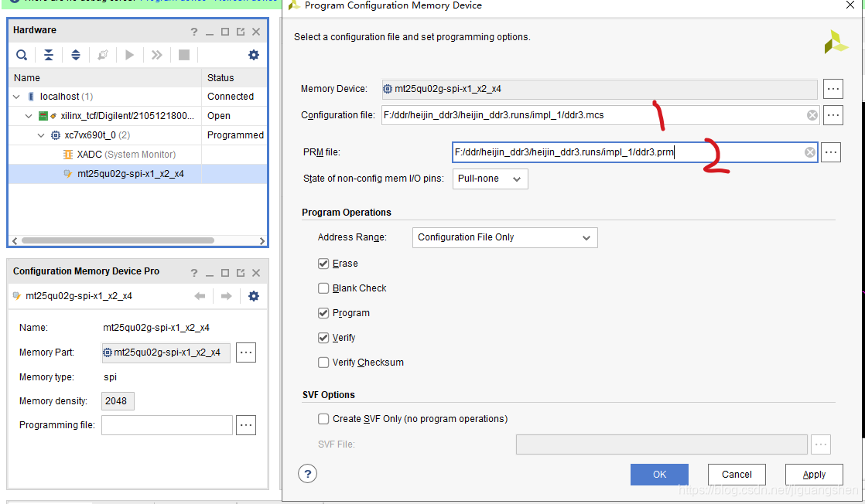Screen dimensions: 865x504
Task: Click Apply button in dialog
Action: pos(814,474)
